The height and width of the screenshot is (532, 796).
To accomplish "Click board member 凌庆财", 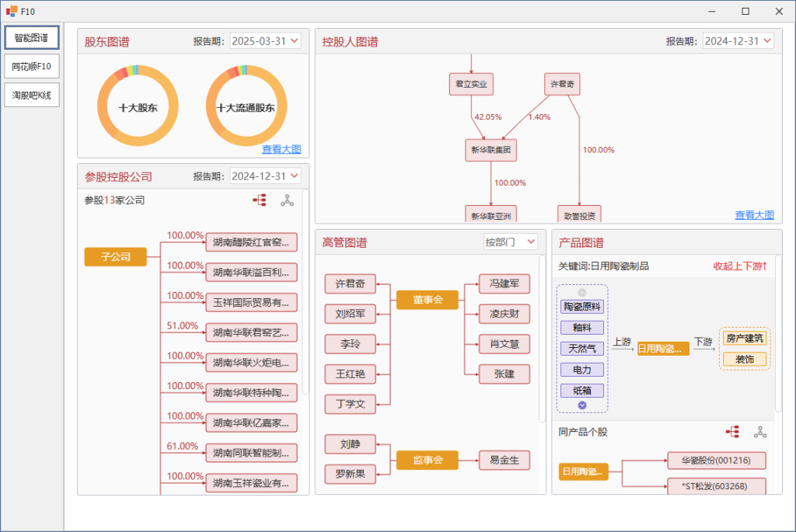I will click(x=504, y=314).
